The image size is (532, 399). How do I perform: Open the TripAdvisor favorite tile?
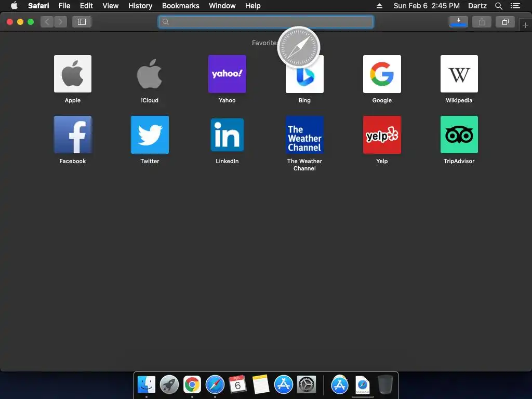459,135
